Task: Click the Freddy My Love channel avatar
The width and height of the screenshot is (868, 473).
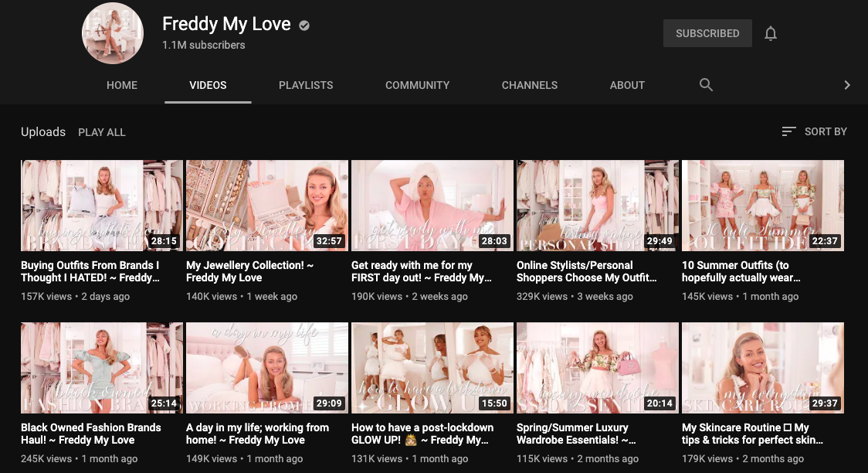Action: (x=113, y=34)
